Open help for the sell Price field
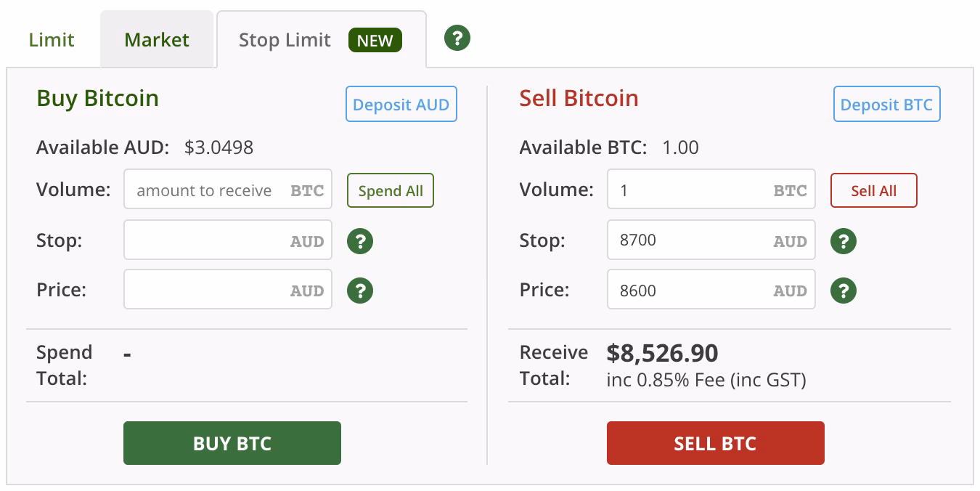This screenshot has height=491, width=980. click(x=843, y=289)
